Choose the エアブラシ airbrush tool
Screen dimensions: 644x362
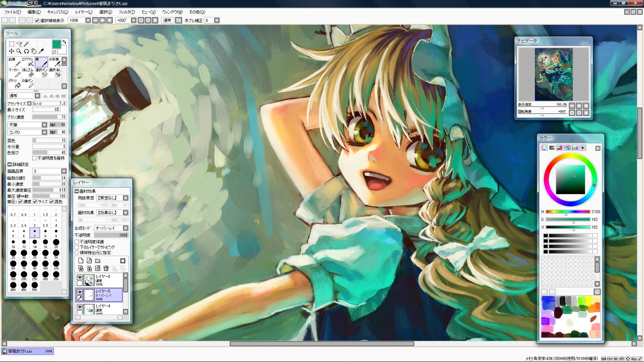pyautogui.click(x=28, y=62)
